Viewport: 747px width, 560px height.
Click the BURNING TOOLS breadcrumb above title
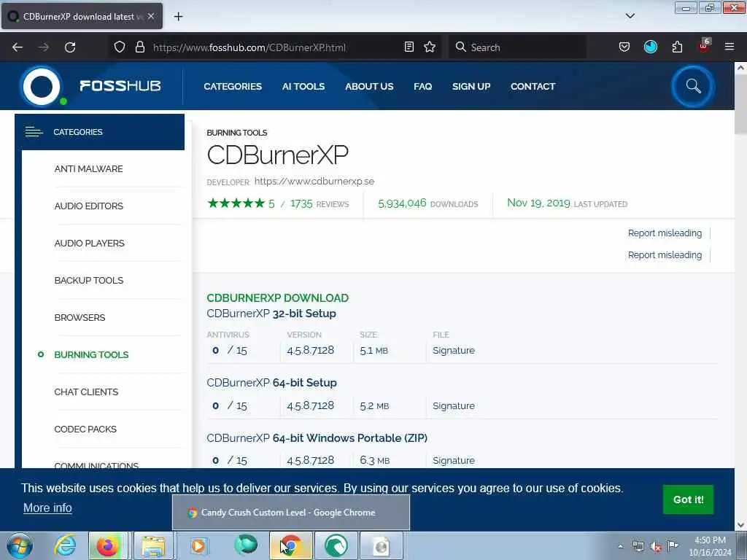point(237,133)
